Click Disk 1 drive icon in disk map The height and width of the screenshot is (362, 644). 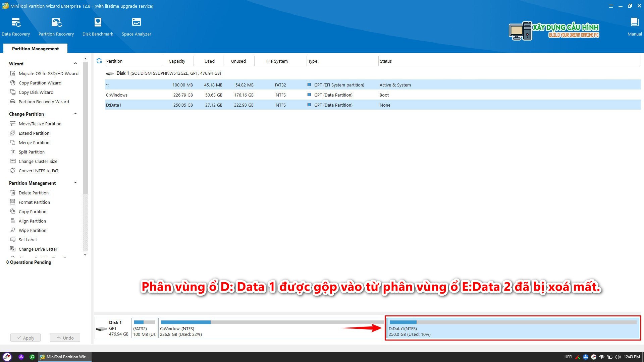pyautogui.click(x=101, y=329)
